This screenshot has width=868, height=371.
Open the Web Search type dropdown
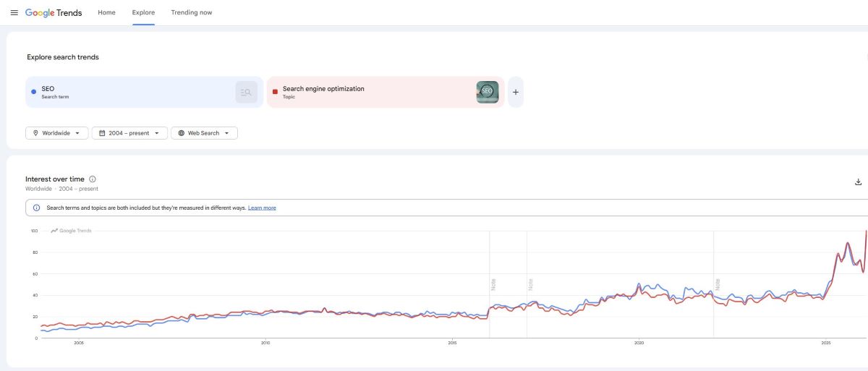(204, 133)
